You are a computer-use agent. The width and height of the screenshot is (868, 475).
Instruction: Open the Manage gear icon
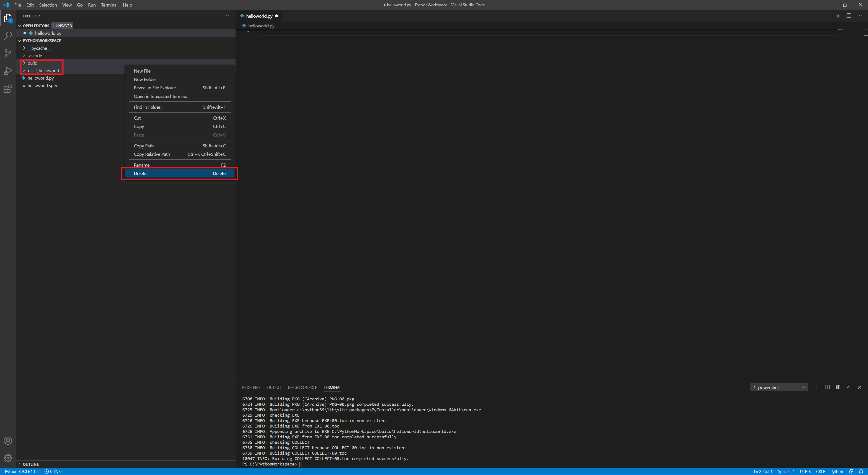click(8, 458)
